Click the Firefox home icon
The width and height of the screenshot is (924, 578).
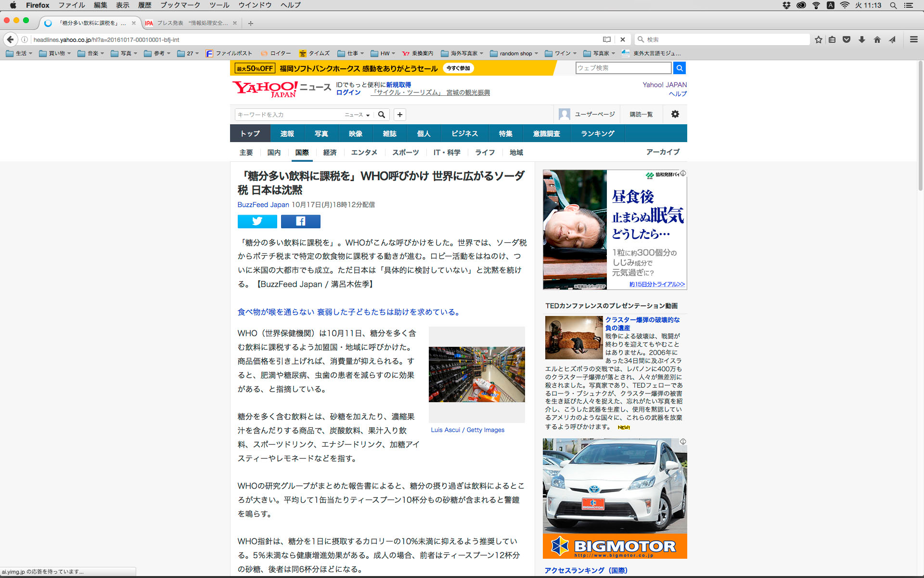(x=877, y=39)
